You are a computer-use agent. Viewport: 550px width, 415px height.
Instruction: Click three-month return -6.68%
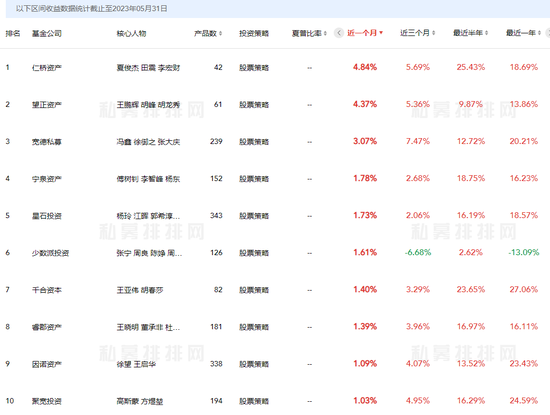(x=418, y=252)
